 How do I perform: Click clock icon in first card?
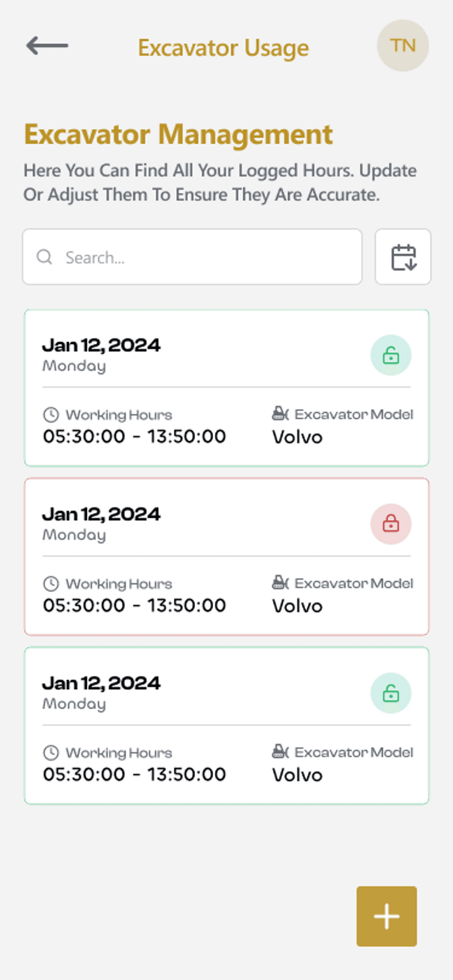[x=51, y=415]
